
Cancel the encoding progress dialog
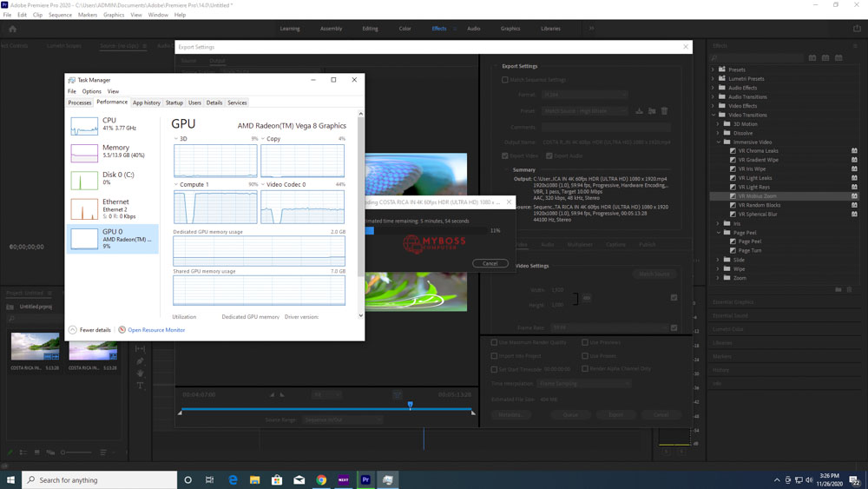490,263
